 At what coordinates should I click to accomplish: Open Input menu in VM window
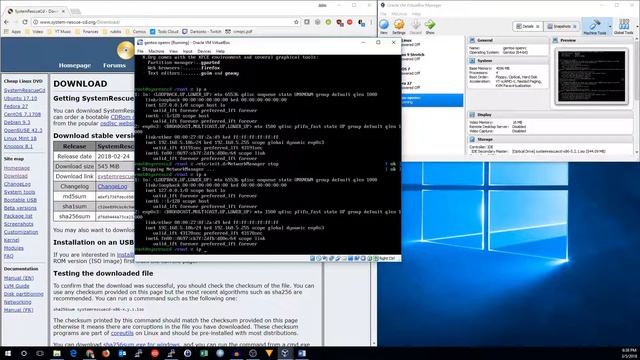click(x=187, y=51)
